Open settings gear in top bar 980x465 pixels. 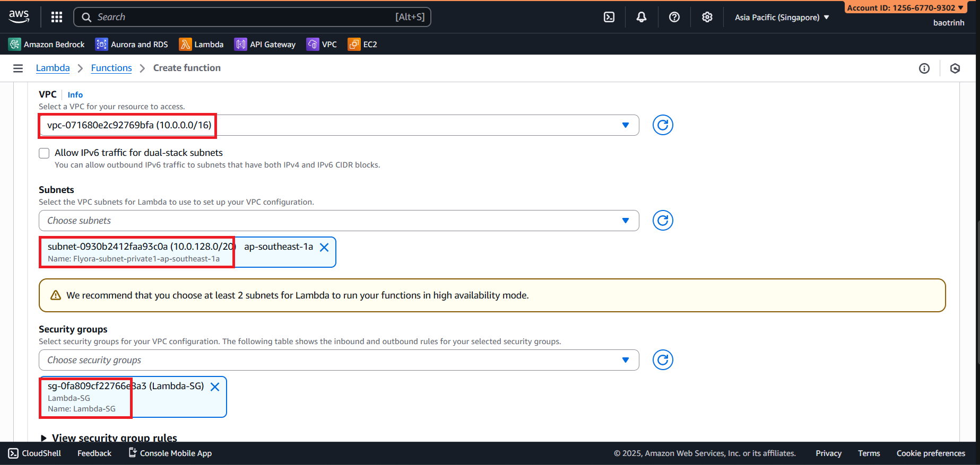tap(707, 17)
